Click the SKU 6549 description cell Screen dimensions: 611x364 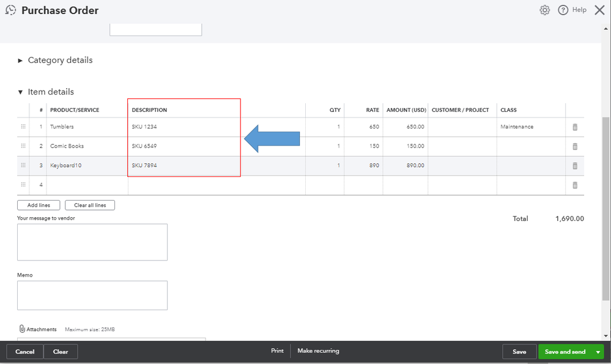point(217,146)
